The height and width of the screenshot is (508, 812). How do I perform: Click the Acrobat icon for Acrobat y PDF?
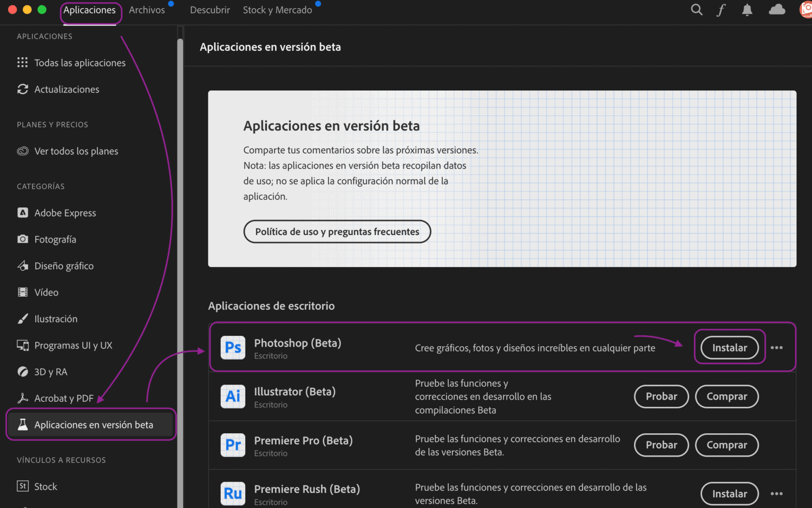pyautogui.click(x=22, y=398)
